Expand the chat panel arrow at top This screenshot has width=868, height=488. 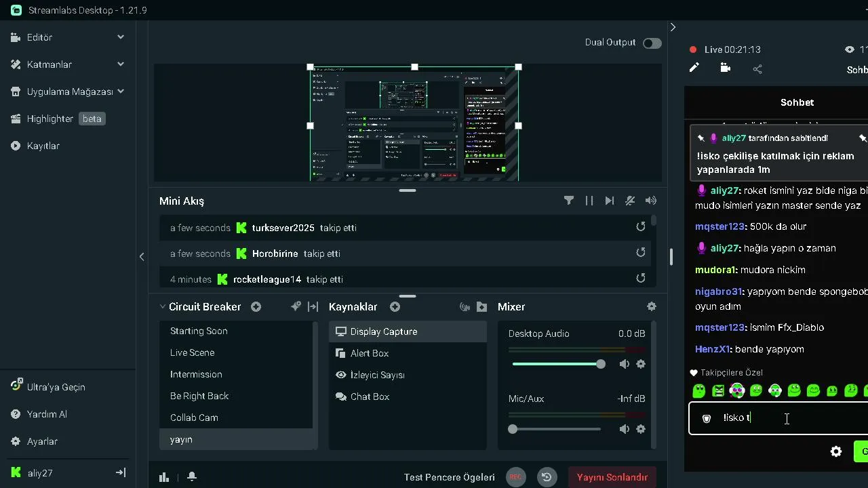point(673,27)
